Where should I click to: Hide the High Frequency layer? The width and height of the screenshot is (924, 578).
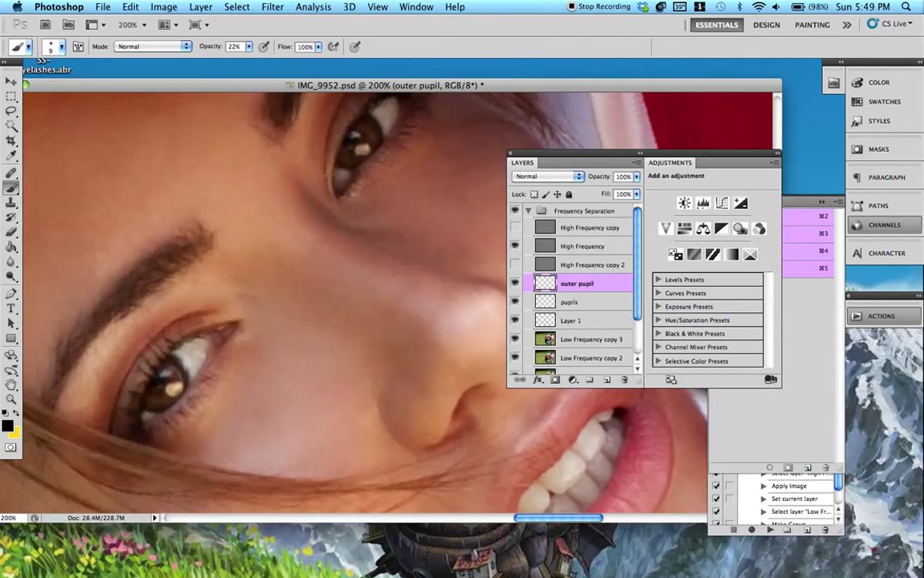pyautogui.click(x=514, y=246)
